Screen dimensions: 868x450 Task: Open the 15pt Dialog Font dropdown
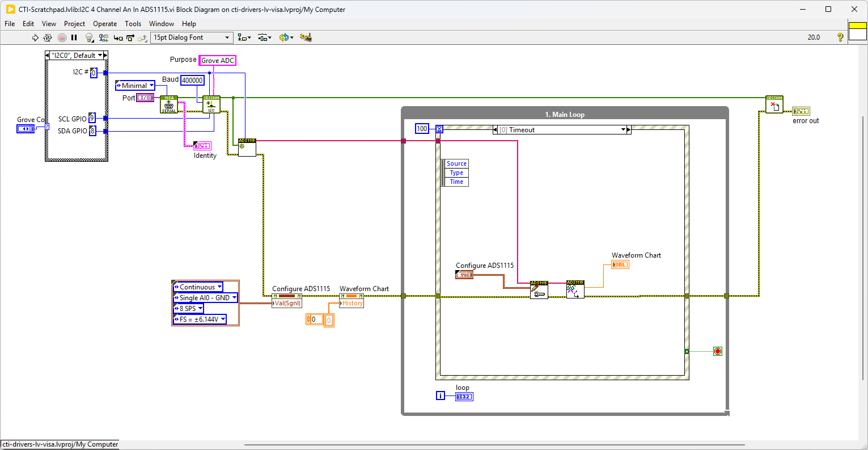192,37
